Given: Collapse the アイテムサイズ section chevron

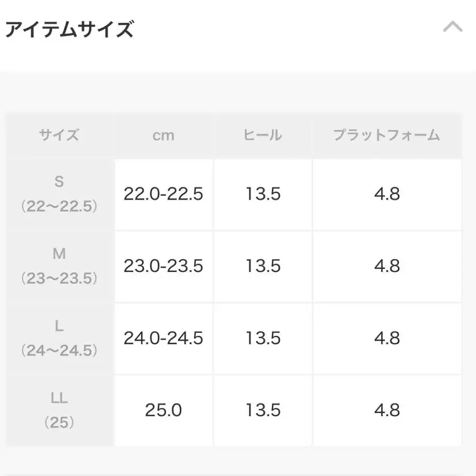Looking at the screenshot, I should 452,27.
